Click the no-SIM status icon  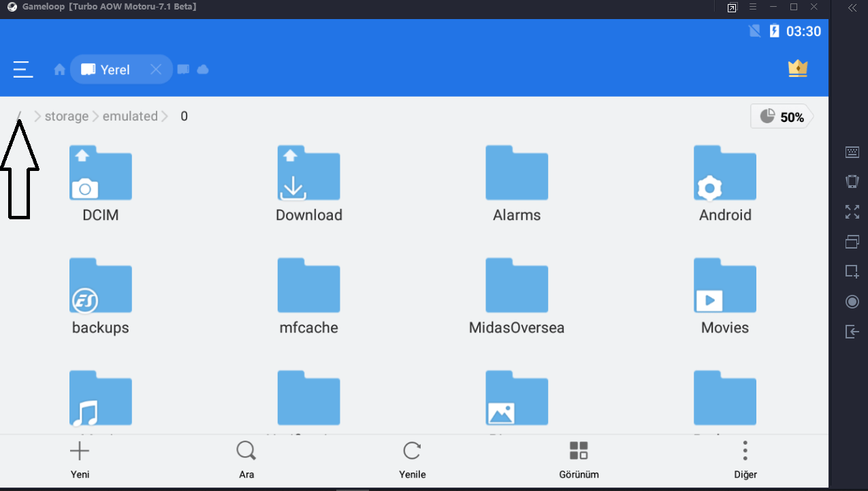click(x=754, y=31)
